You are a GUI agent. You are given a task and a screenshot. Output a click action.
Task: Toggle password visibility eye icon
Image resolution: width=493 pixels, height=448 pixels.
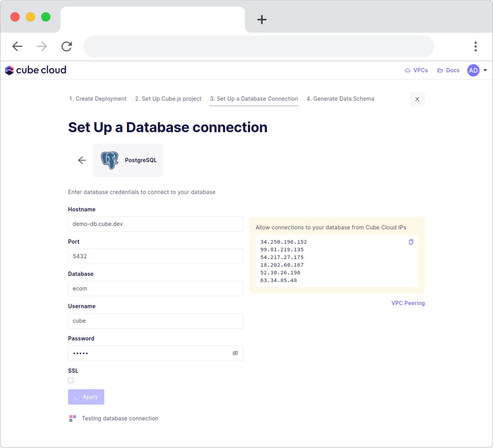pos(235,353)
